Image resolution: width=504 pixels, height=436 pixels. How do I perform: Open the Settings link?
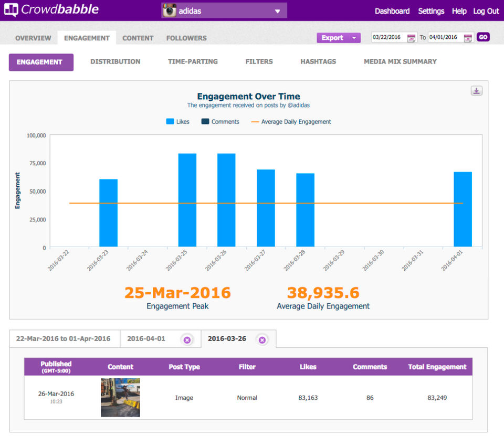(431, 11)
